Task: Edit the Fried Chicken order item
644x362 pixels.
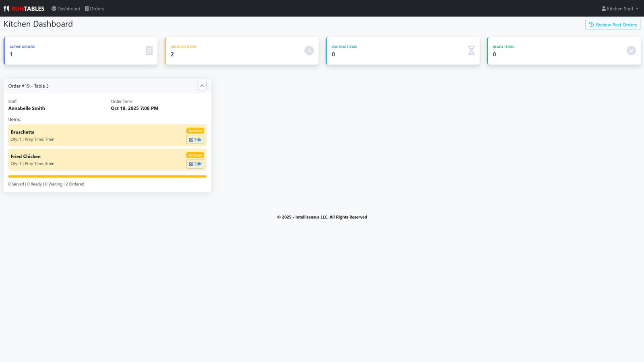Action: 195,164
